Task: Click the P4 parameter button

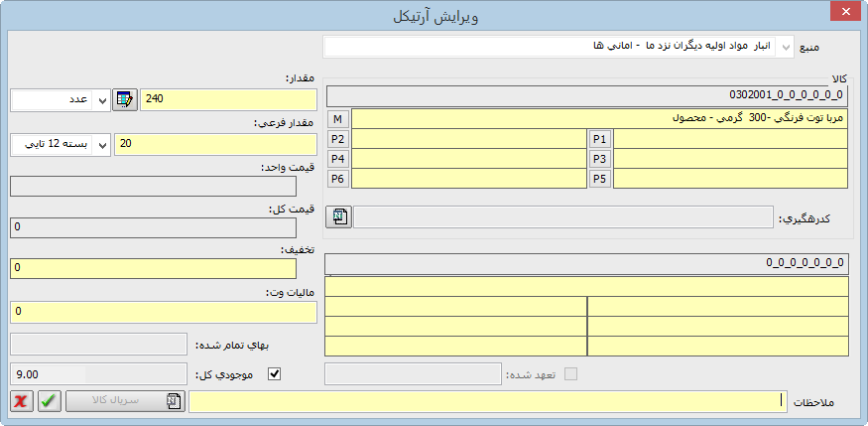Action: pos(338,159)
